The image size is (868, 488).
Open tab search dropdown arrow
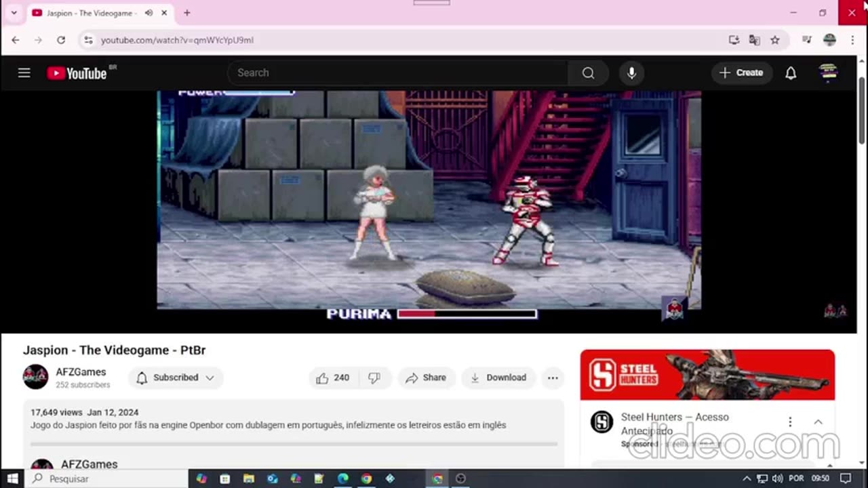coord(14,13)
